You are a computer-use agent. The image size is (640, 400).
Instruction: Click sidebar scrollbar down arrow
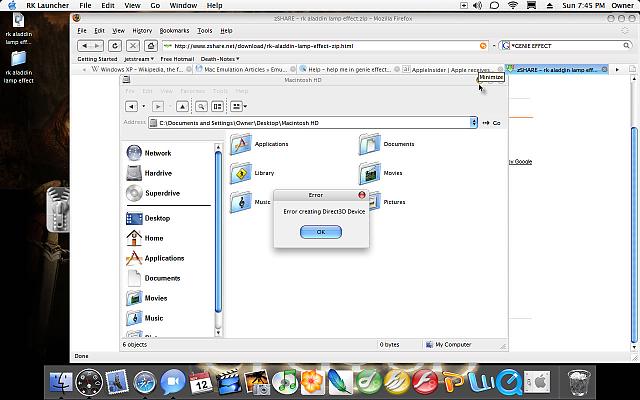(218, 333)
